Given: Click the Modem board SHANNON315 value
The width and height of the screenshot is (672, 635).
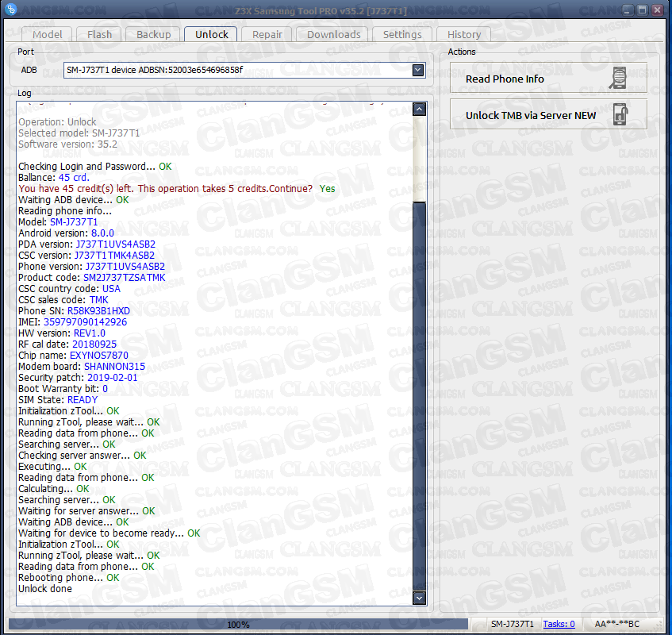Looking at the screenshot, I should (x=114, y=367).
